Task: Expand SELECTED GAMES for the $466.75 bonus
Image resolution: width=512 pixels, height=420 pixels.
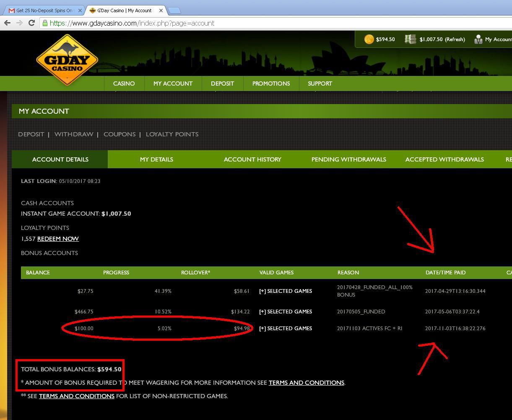Action: pos(286,312)
